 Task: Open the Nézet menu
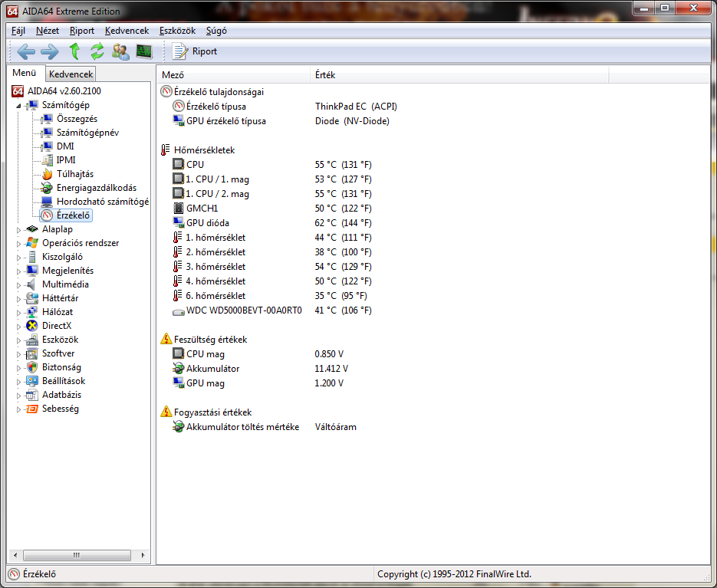[x=48, y=31]
